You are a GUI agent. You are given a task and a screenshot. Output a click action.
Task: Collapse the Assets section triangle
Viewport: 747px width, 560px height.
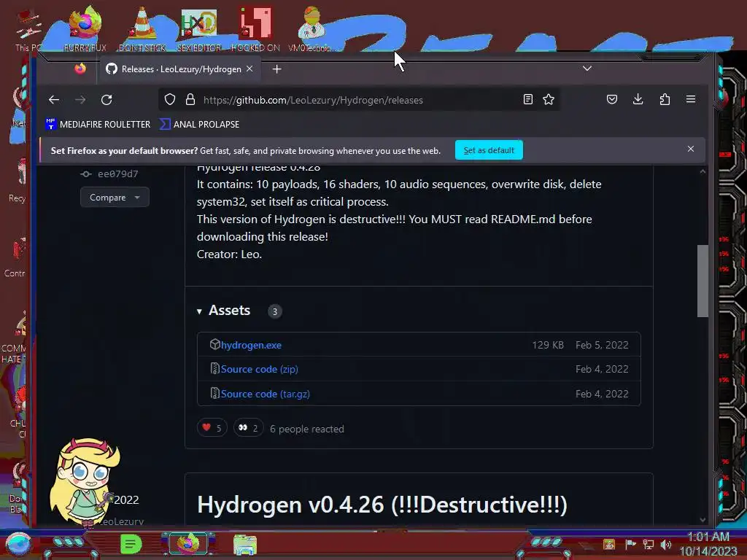click(199, 311)
